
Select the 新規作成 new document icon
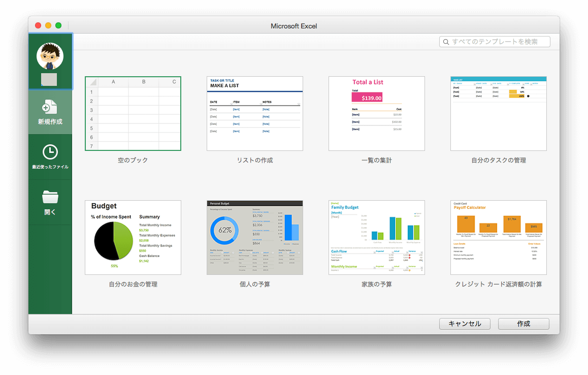click(50, 107)
